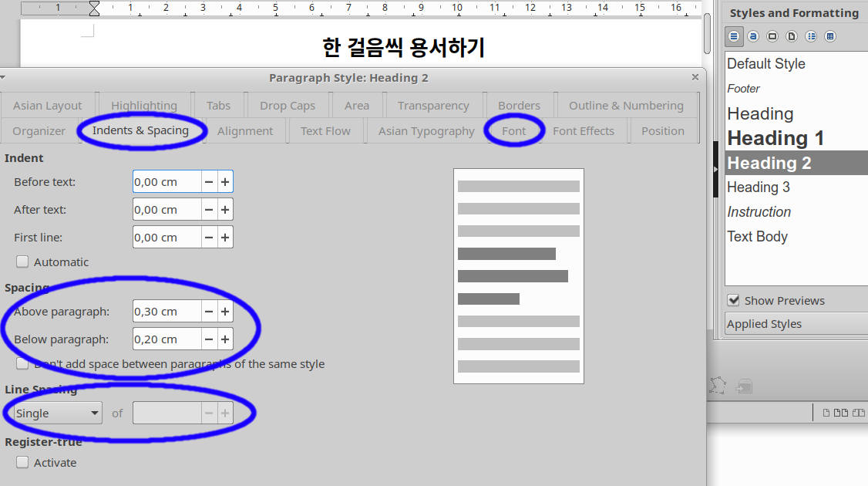Increase Above paragraph spacing
This screenshot has width=868, height=486.
tap(225, 312)
